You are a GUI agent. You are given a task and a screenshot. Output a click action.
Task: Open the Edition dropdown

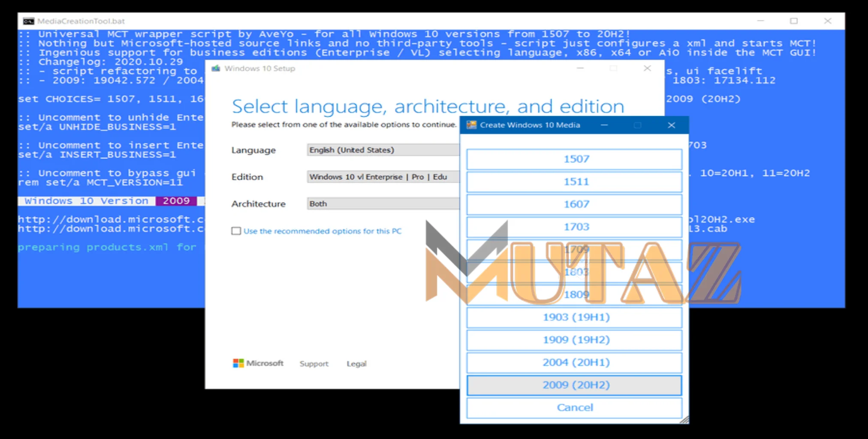click(x=383, y=177)
